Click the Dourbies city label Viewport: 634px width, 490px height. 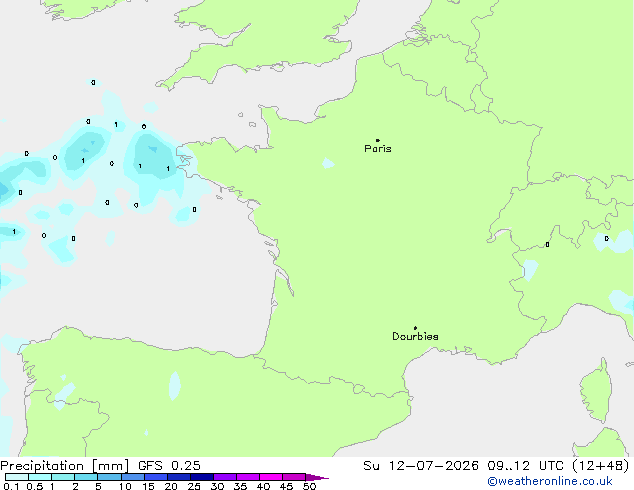415,336
